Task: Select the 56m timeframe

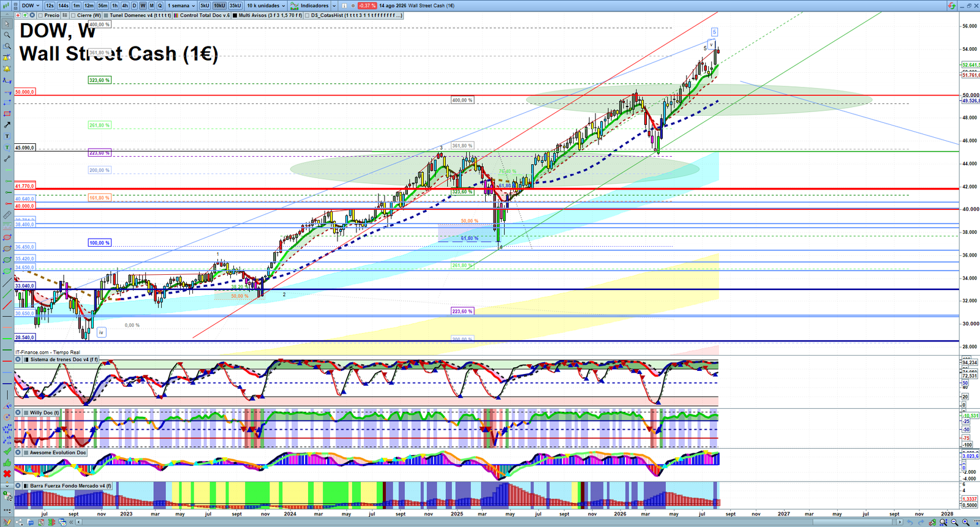Action: click(103, 6)
